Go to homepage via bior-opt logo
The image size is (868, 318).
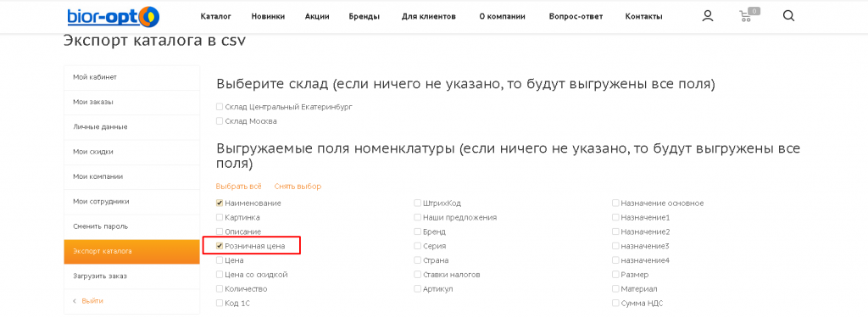(x=114, y=17)
